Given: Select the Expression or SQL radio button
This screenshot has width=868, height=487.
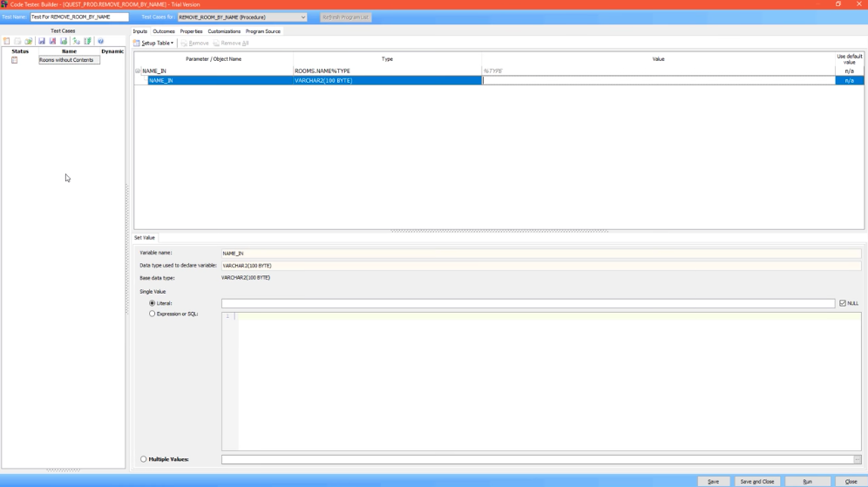Looking at the screenshot, I should pos(153,314).
